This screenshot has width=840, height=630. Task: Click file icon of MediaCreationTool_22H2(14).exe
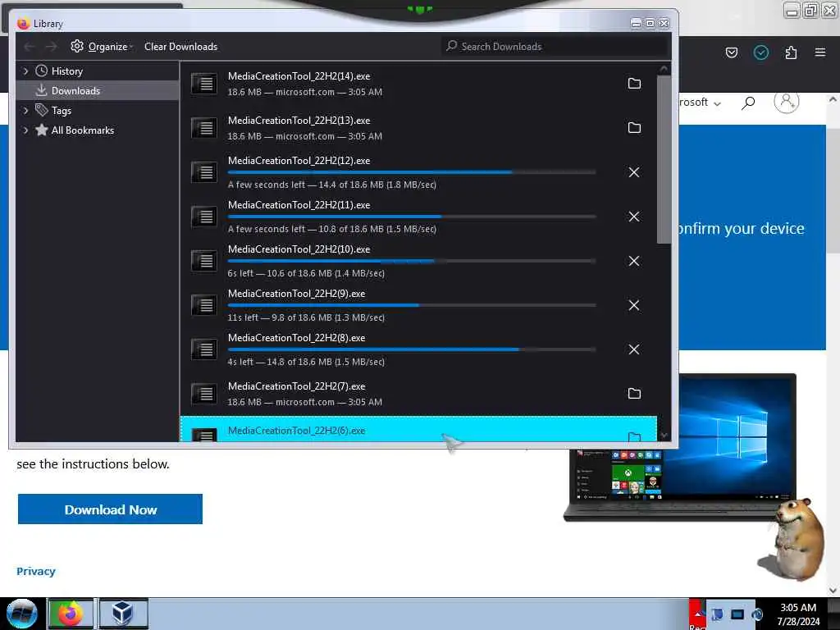point(204,84)
